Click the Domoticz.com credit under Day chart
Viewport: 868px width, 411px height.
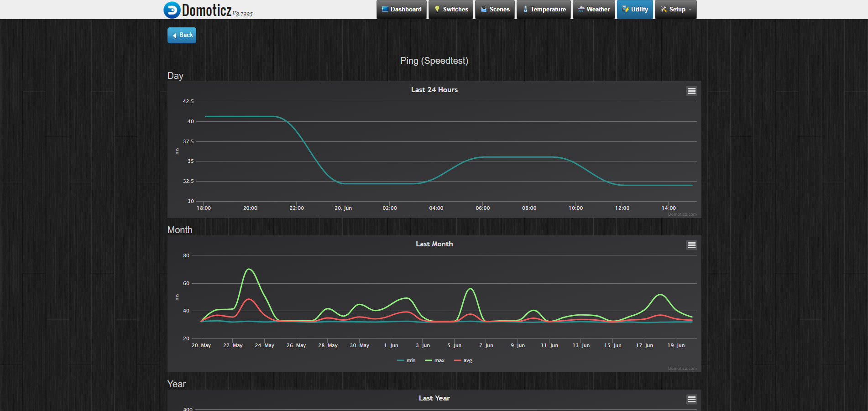(682, 214)
